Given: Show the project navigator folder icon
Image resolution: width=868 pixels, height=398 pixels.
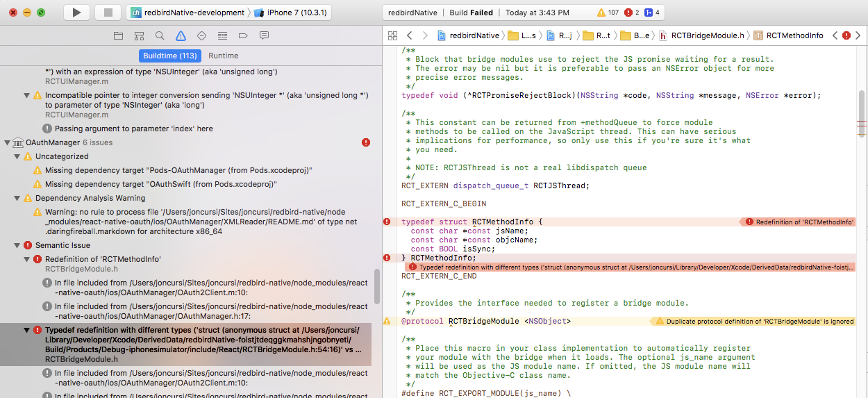Looking at the screenshot, I should [x=118, y=35].
